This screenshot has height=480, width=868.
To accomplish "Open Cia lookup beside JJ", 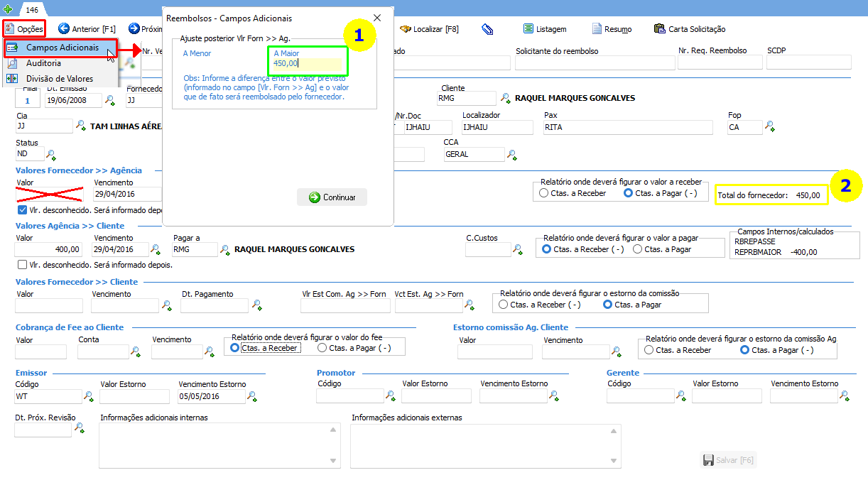I will 80,126.
